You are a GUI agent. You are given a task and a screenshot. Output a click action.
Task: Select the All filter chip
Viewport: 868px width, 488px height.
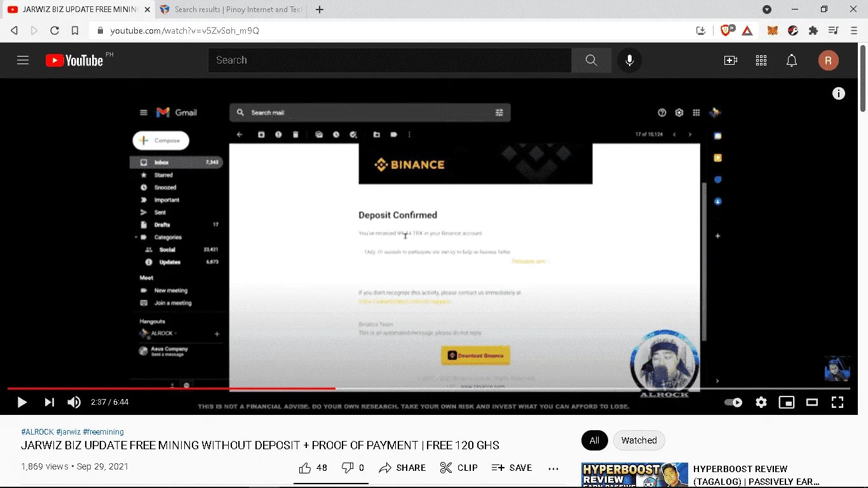click(x=594, y=440)
